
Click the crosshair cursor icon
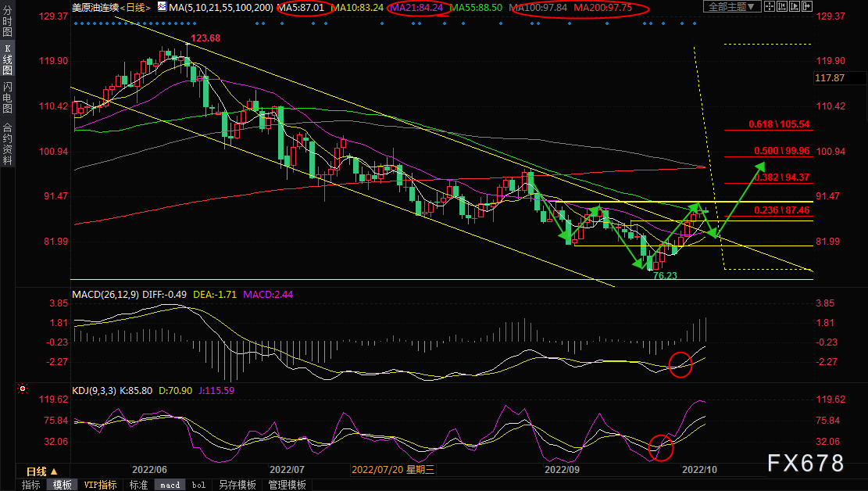(770, 7)
